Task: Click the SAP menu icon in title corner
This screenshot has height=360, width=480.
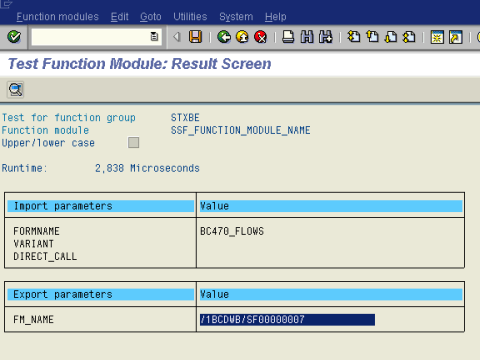Action: [7, 4]
